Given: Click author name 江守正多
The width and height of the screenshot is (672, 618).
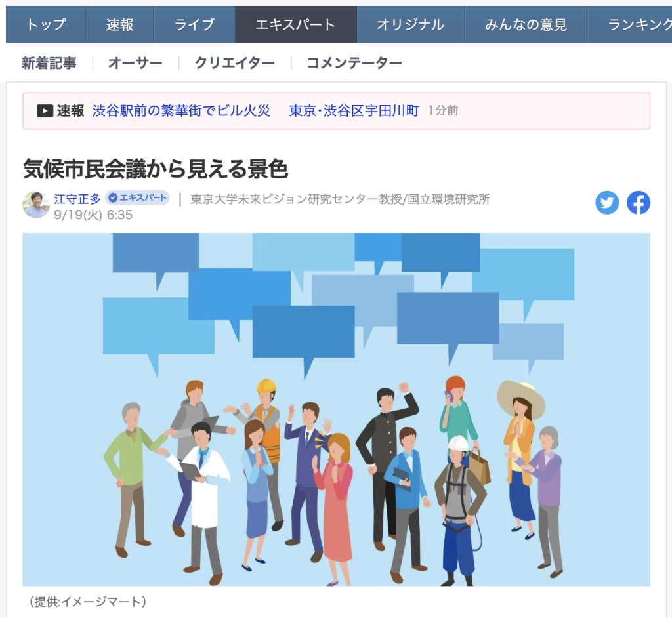Looking at the screenshot, I should click(77, 199).
